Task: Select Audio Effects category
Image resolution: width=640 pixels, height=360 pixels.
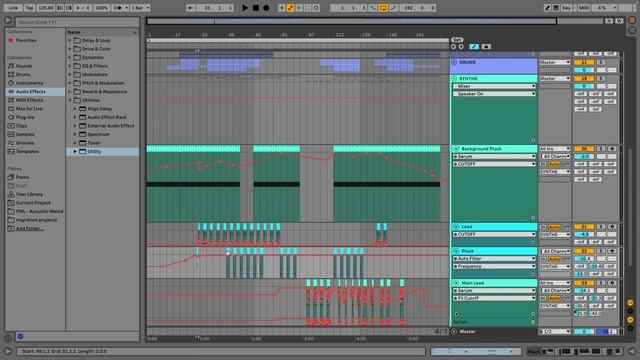Action: point(31,91)
